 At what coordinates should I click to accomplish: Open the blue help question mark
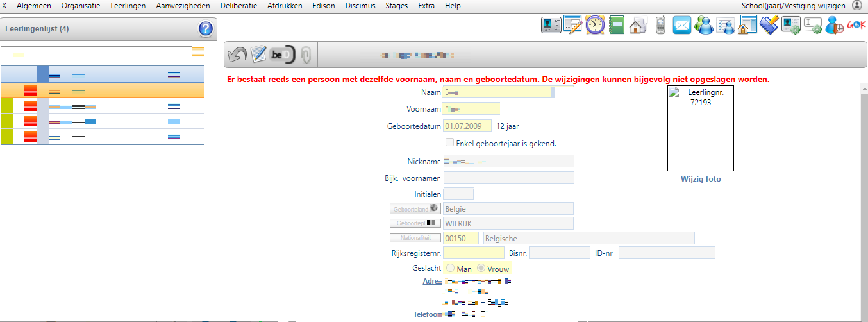[206, 29]
